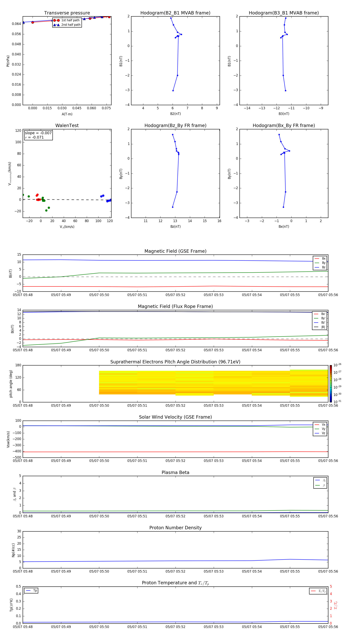Click the 'Bz(nT)' x-axis label

tap(175, 227)
